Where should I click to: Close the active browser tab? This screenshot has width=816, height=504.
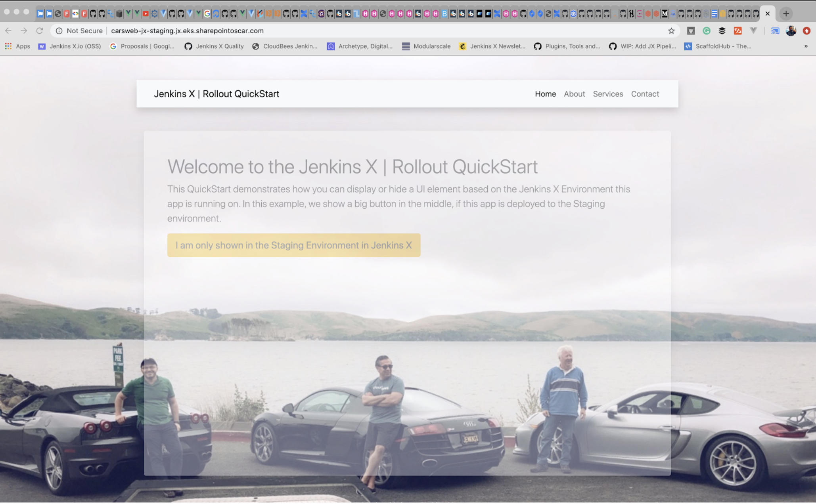(768, 13)
